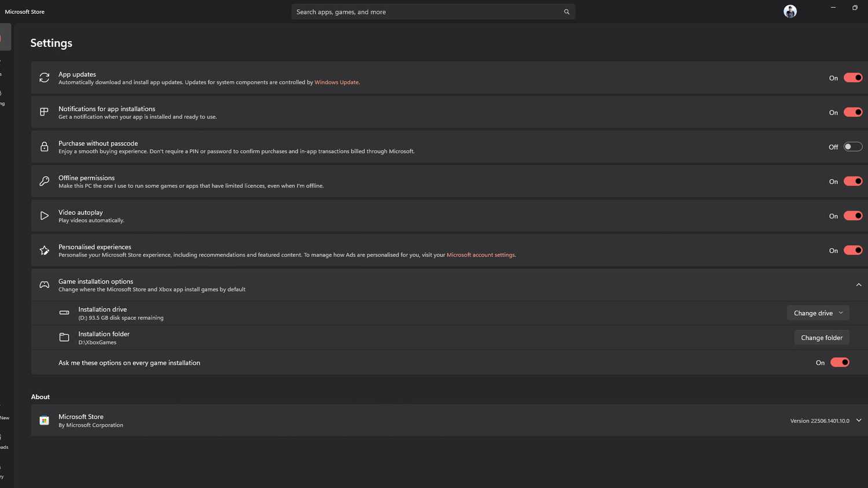Toggle Ask me these options on every game installation

click(840, 363)
